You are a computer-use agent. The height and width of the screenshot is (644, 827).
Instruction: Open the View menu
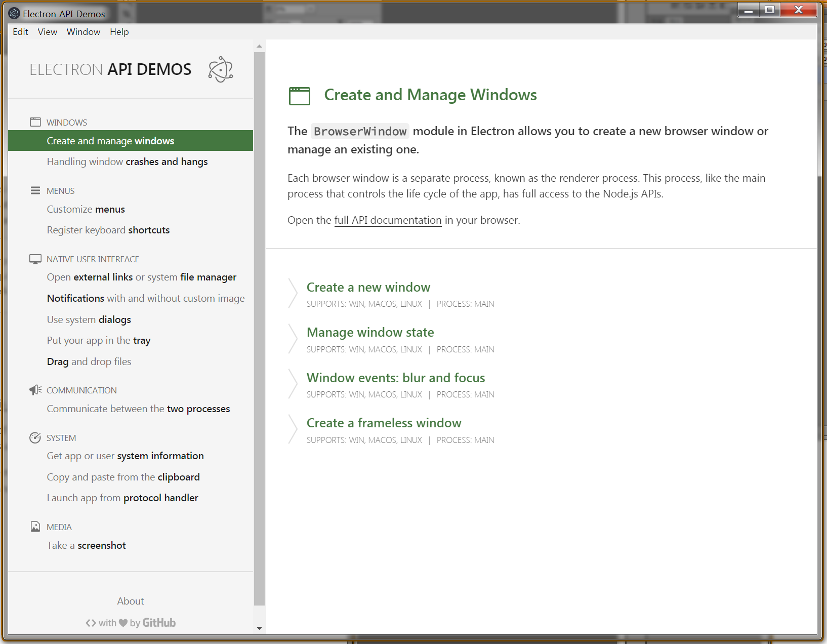[x=47, y=31]
